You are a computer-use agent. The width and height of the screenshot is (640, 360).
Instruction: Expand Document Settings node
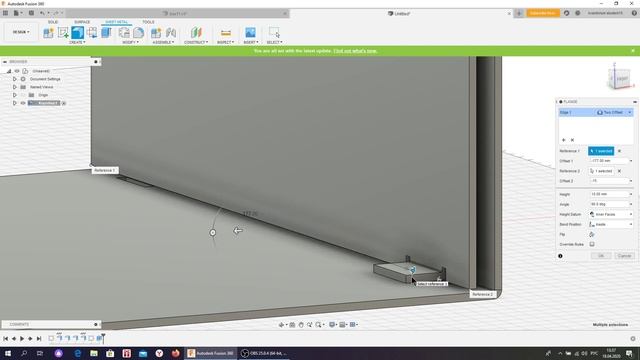coord(15,79)
